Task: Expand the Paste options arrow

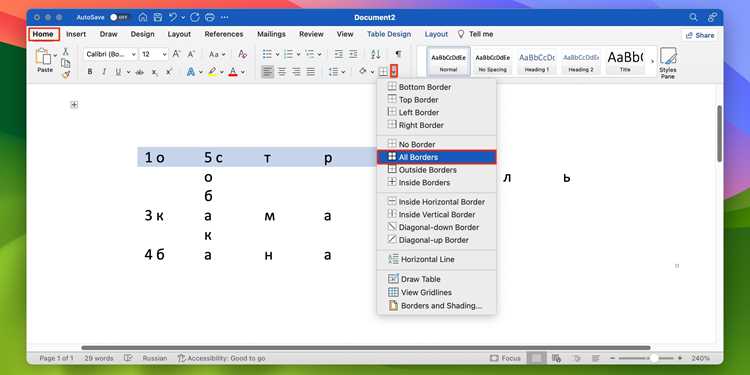Action: point(55,55)
